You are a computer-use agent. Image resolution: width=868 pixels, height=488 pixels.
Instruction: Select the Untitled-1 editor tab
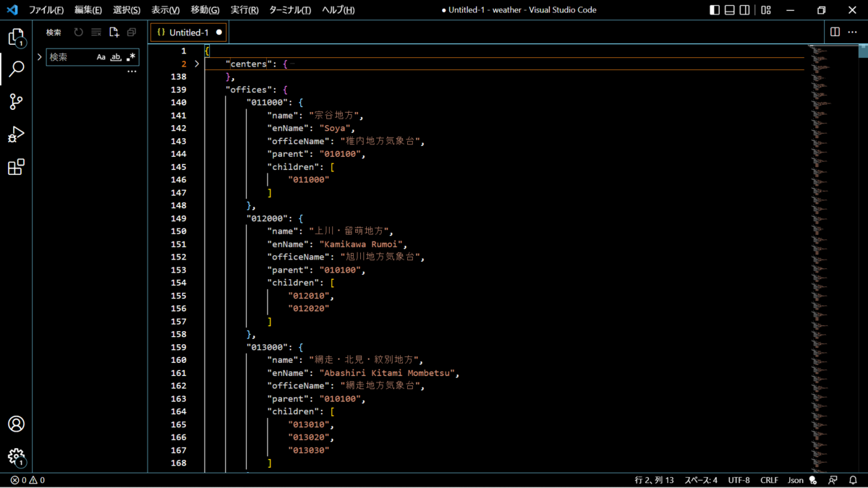(x=188, y=33)
